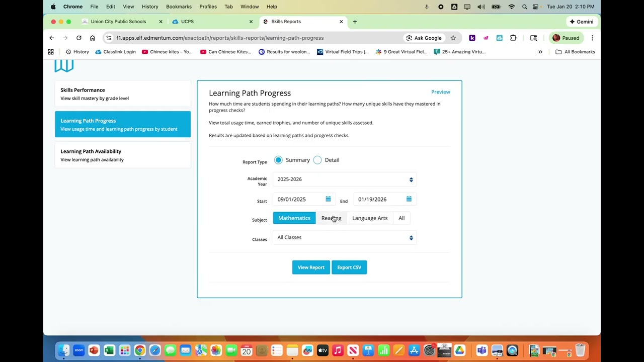Viewport: 644px width, 362px height.
Task: Open a new Chrome tab with the plus
Action: [355, 22]
